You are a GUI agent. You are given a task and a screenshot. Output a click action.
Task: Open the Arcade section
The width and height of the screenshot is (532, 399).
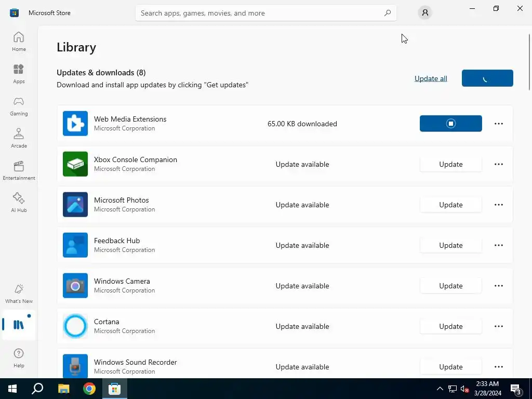coord(19,138)
